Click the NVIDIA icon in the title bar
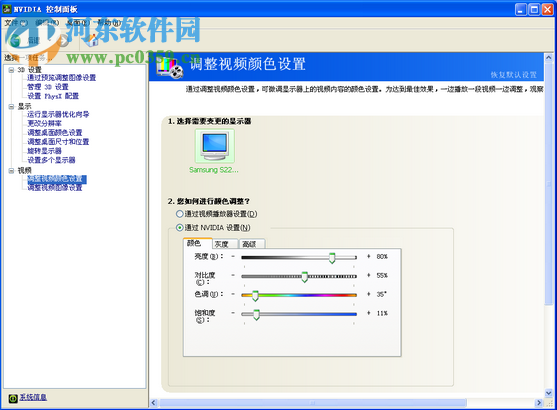Image resolution: width=557 pixels, height=410 pixels. [x=7, y=9]
